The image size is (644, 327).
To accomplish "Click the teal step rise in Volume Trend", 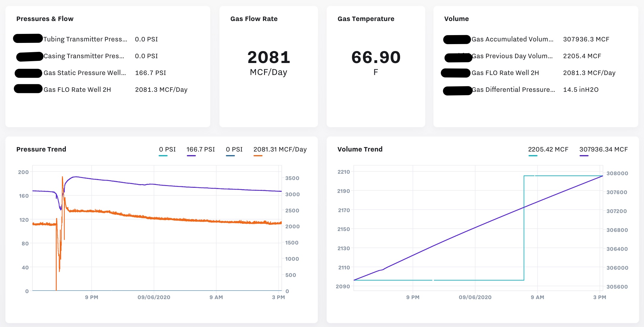I will (524, 228).
